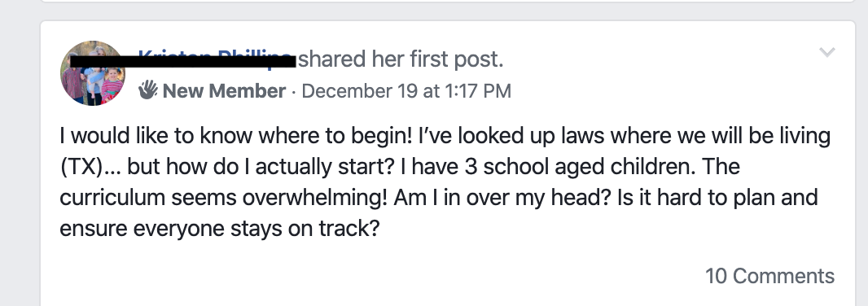Image resolution: width=868 pixels, height=306 pixels.
Task: Click the December 19 at 1:17 PM timestamp
Action: tap(406, 91)
